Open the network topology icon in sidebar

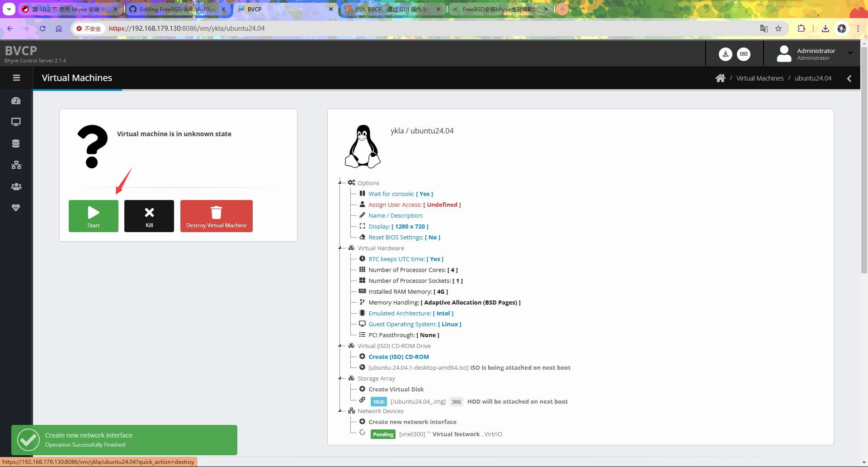16,165
